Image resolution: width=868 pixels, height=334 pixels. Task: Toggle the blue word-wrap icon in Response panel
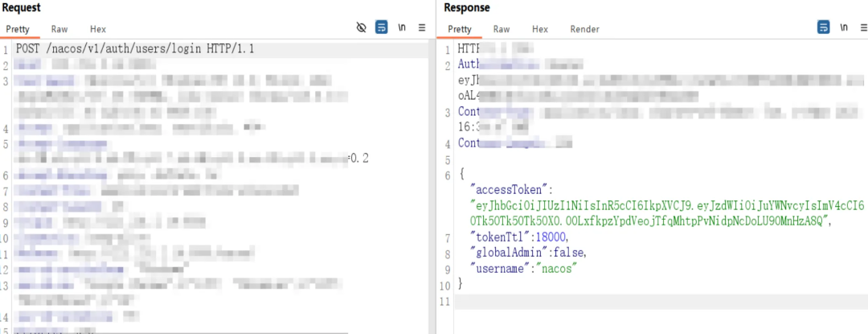(823, 27)
